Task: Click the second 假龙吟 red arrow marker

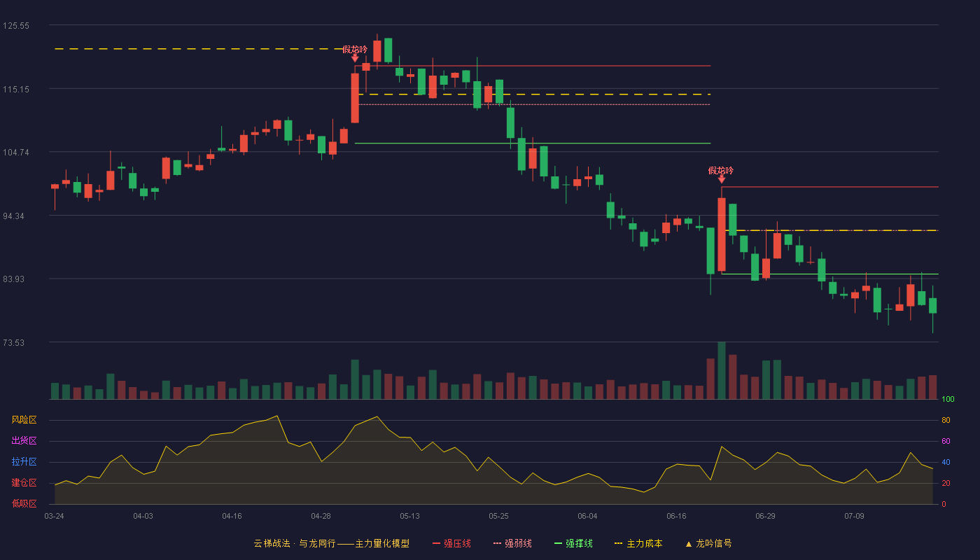Action: [722, 180]
